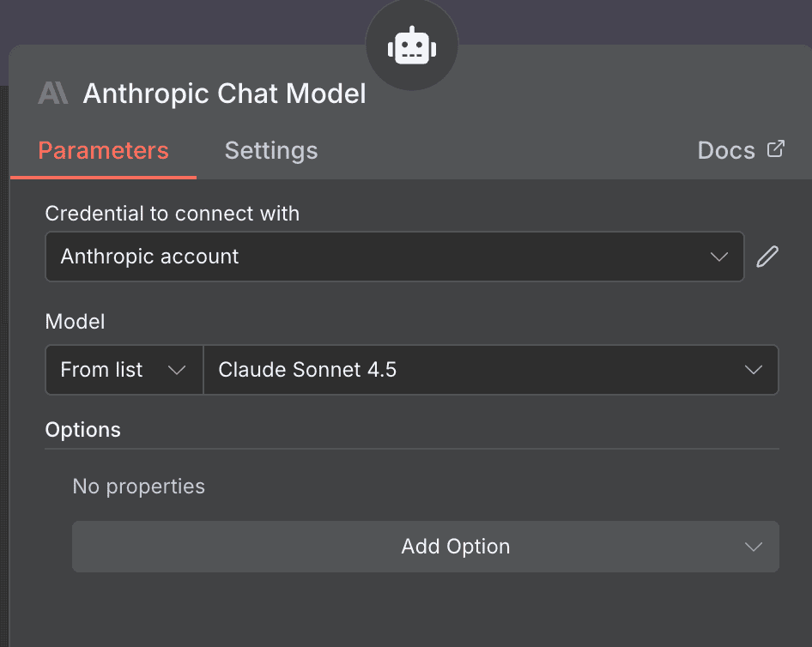
Task: Click the Anthropic logo next to the title
Action: click(53, 94)
